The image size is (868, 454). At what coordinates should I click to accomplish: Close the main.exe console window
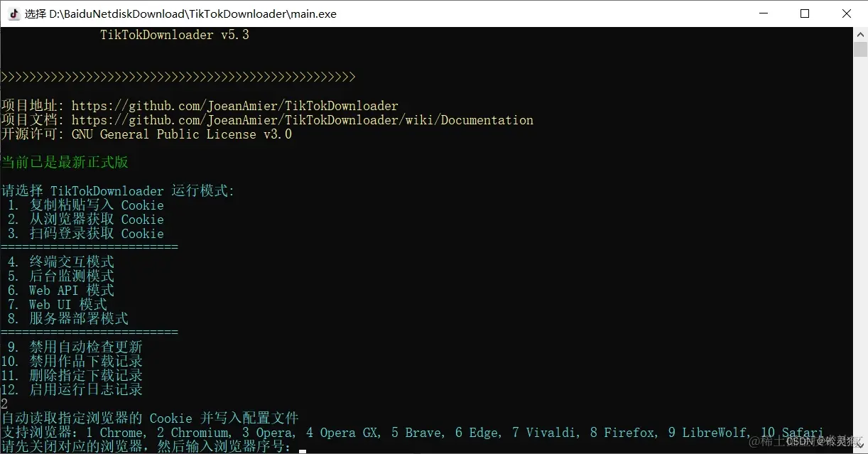pyautogui.click(x=847, y=13)
